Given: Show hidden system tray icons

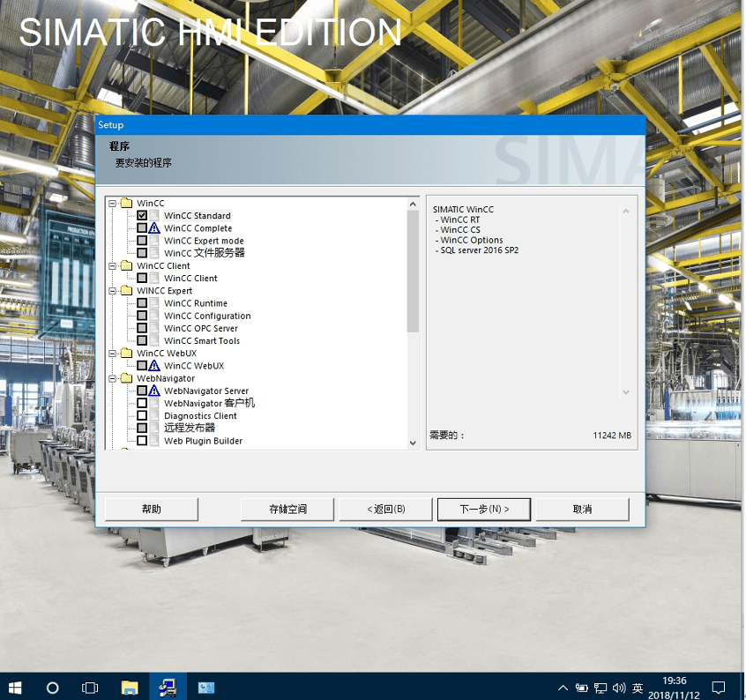Looking at the screenshot, I should pyautogui.click(x=563, y=689).
